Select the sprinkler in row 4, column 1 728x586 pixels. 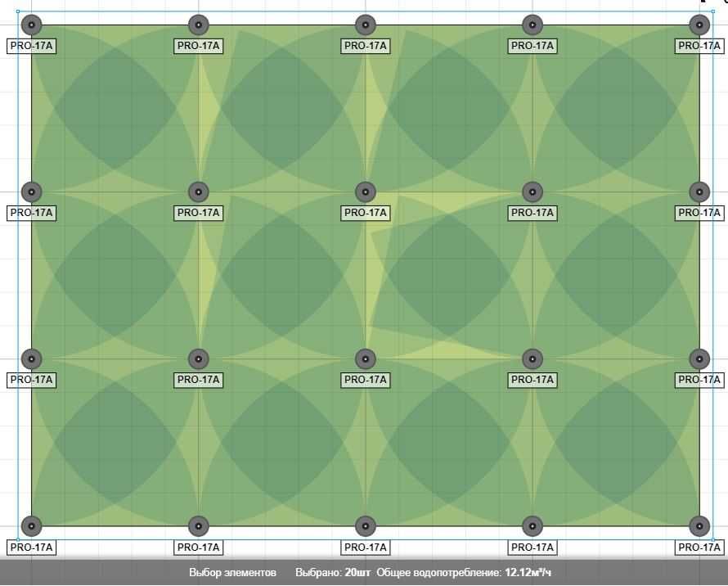point(32,526)
